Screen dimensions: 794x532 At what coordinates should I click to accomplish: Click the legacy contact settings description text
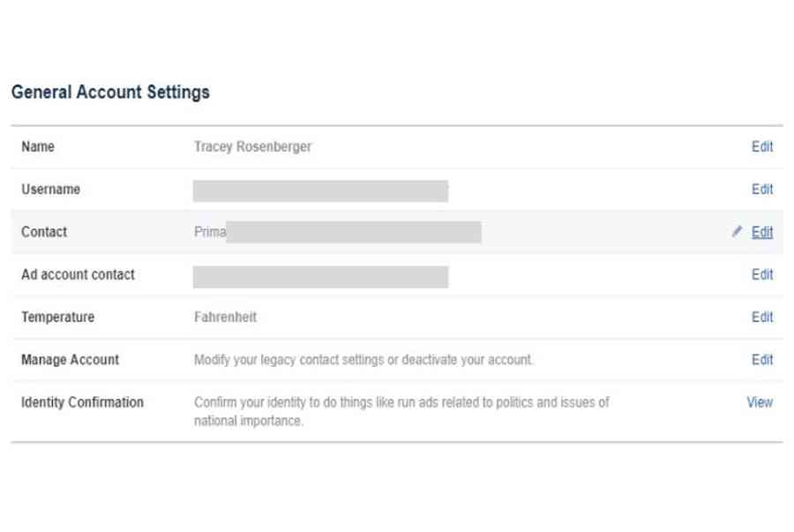363,360
